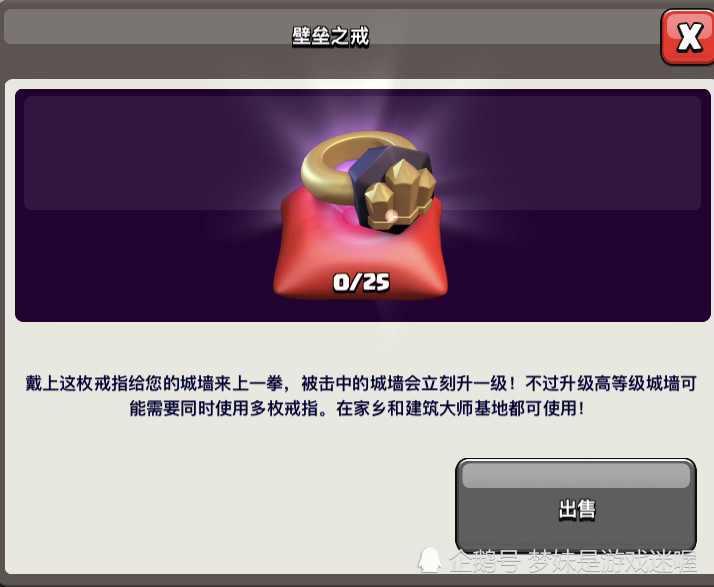Close the 壁垒之戒 dialog with red X
The height and width of the screenshot is (587, 714).
click(x=688, y=37)
